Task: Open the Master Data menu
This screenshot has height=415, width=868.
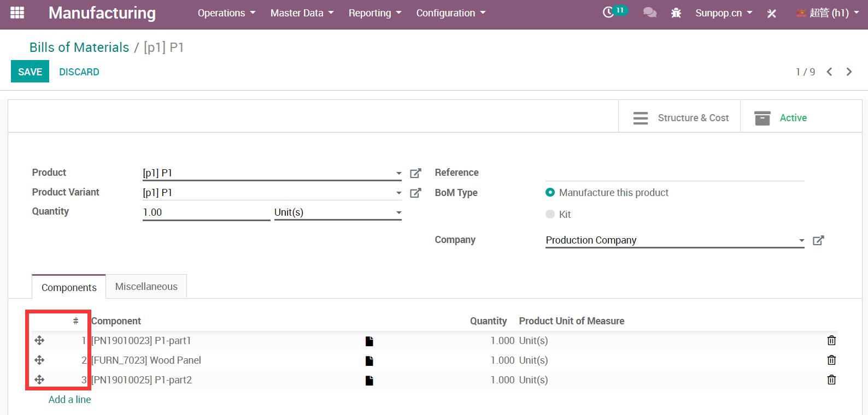Action: 302,13
